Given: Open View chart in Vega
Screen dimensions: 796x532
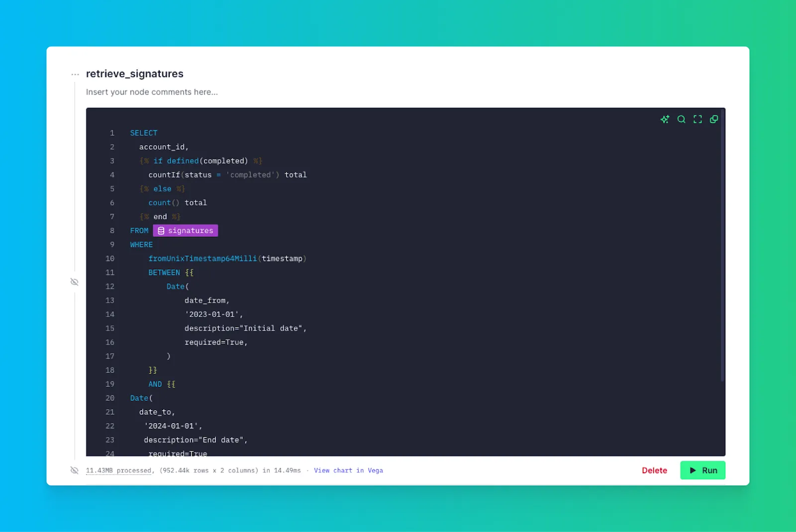Looking at the screenshot, I should [x=348, y=470].
